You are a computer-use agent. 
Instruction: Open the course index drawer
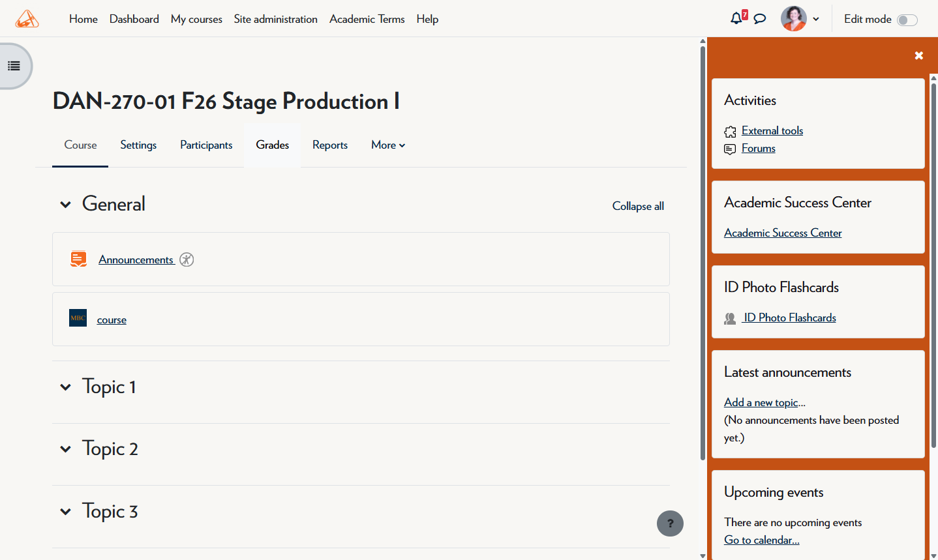click(x=14, y=66)
